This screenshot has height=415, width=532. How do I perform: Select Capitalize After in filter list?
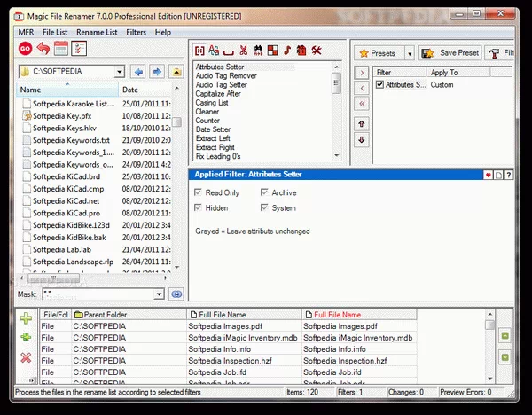pos(218,94)
